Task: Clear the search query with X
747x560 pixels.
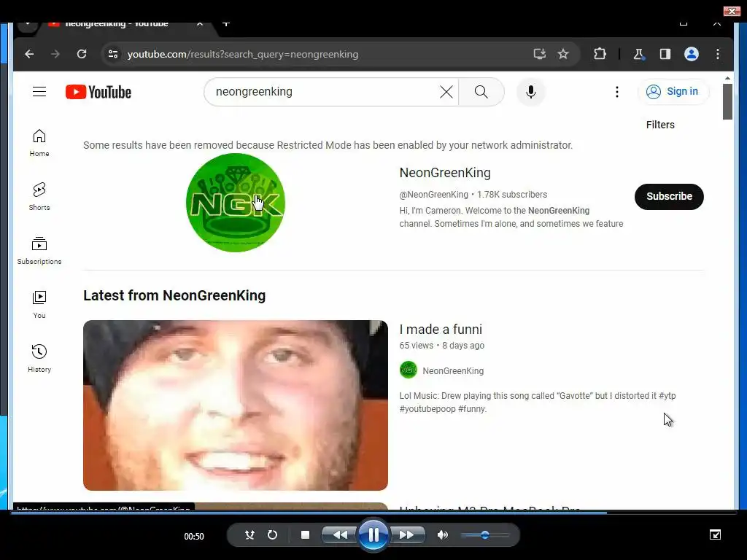Action: [x=446, y=92]
